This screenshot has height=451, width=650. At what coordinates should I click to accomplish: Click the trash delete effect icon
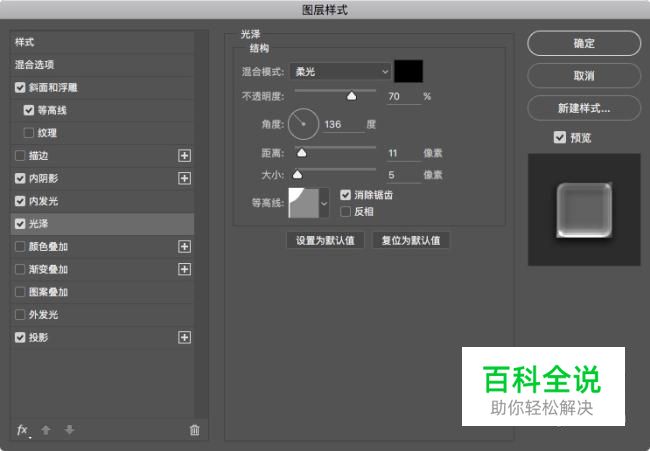click(x=194, y=430)
